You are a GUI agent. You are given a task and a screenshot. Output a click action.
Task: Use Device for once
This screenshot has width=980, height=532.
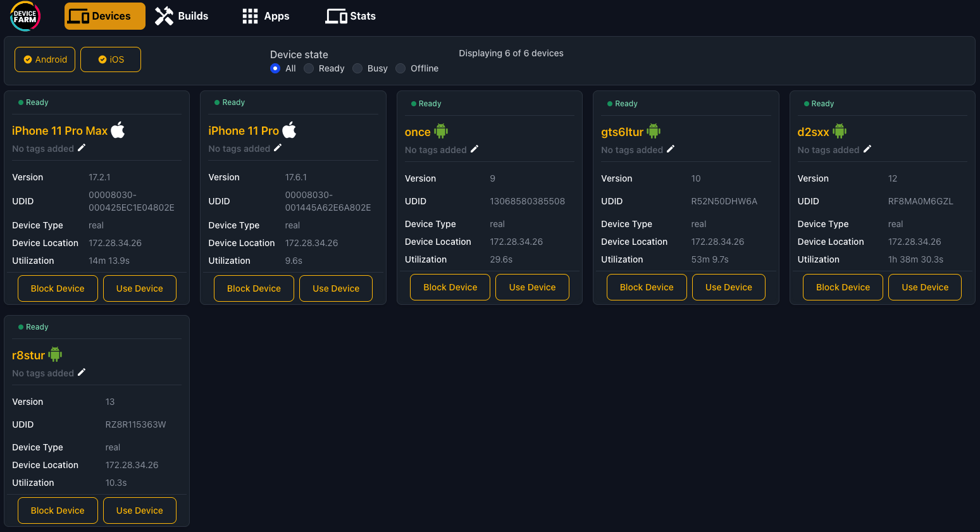click(533, 287)
